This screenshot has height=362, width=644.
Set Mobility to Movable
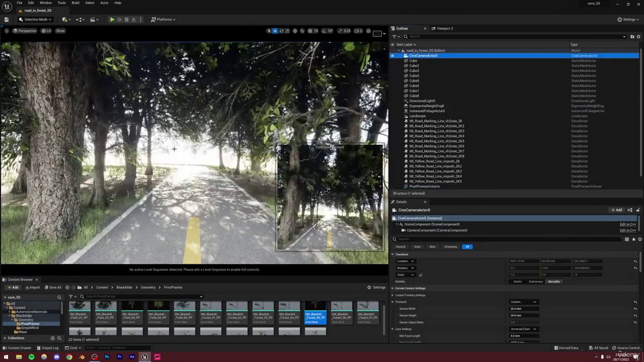coord(553,282)
